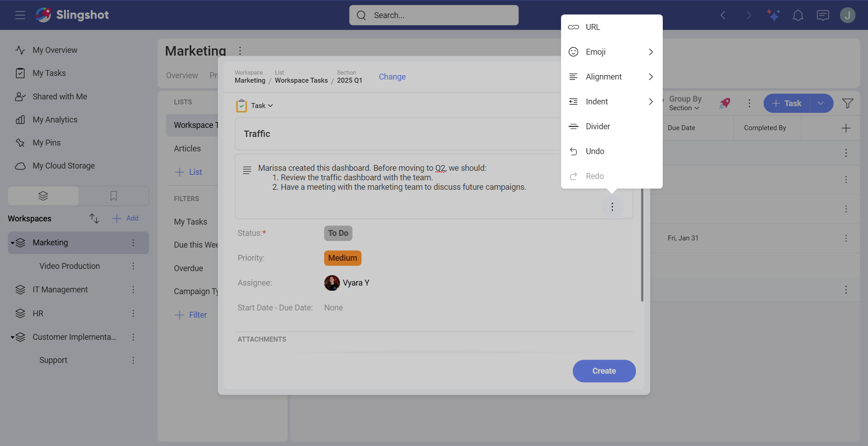The image size is (868, 446).
Task: Change the Medium priority
Action: 343,258
